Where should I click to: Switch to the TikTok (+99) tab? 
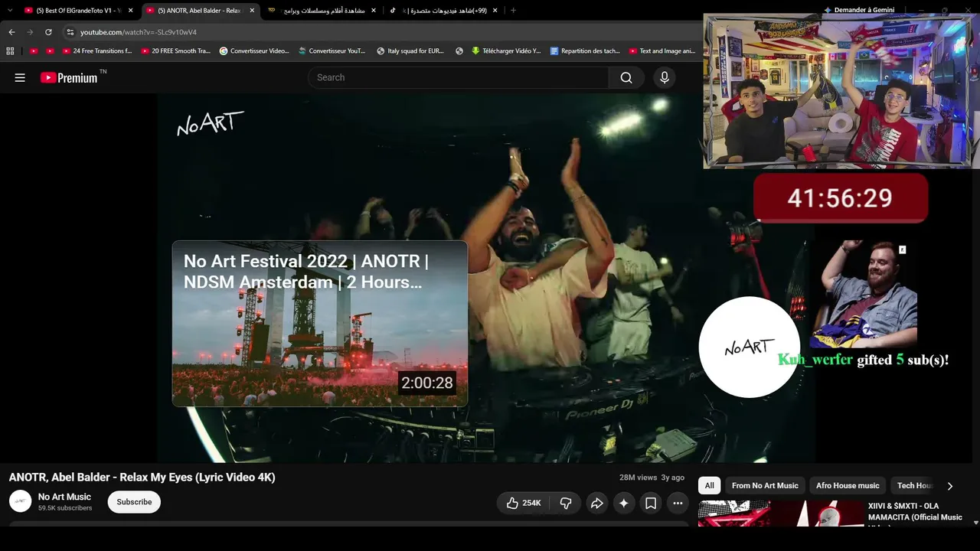[x=443, y=11]
